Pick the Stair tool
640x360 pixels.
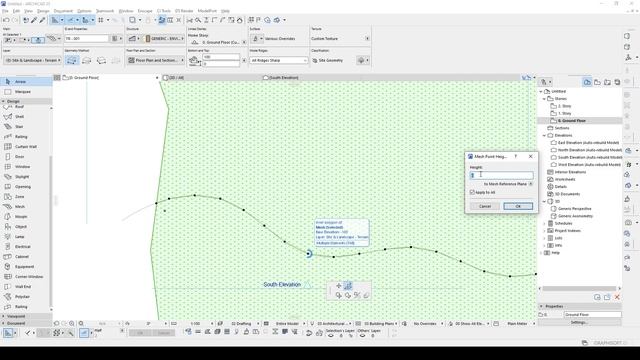pyautogui.click(x=26, y=127)
